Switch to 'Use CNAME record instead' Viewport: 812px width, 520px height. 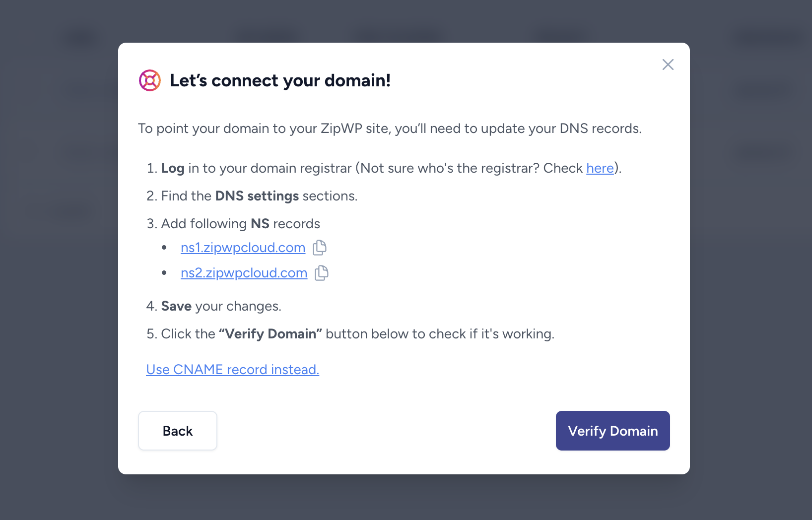(232, 370)
